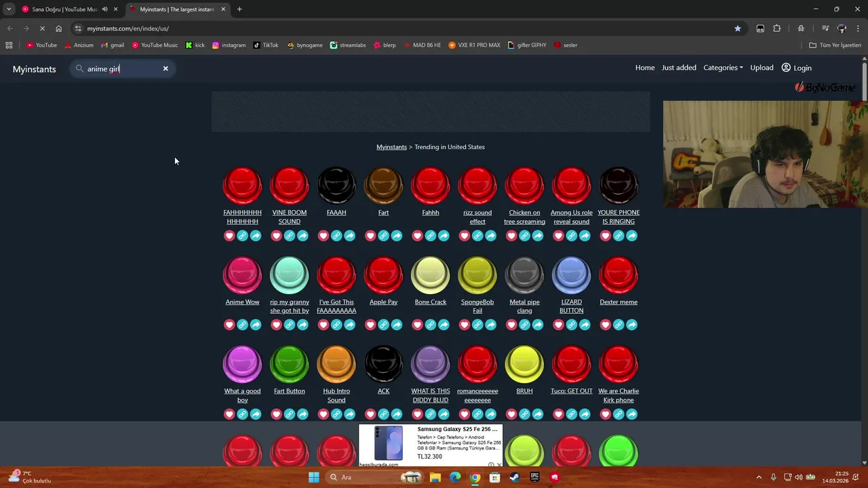The width and height of the screenshot is (868, 488).
Task: Open Windows Start menu
Action: click(314, 477)
